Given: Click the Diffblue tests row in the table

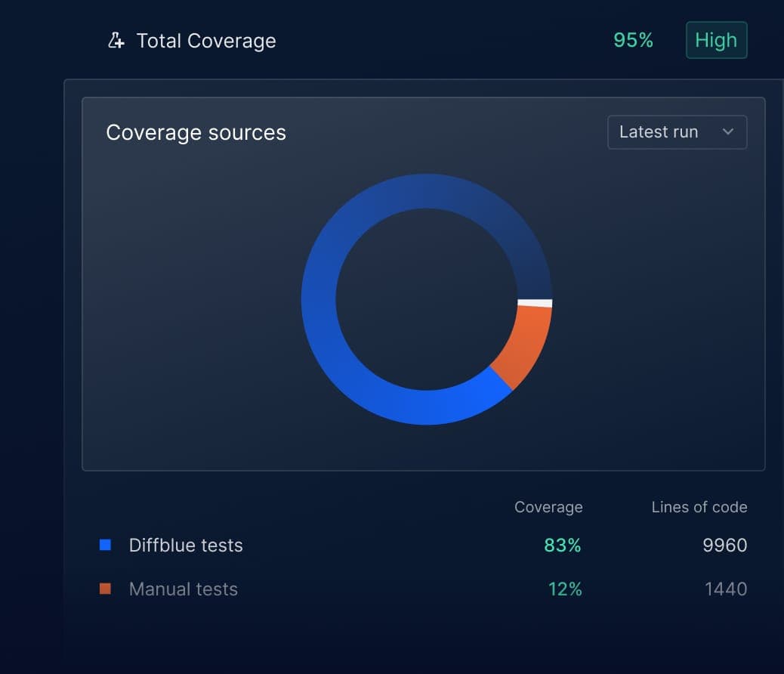Looking at the screenshot, I should 186,544.
